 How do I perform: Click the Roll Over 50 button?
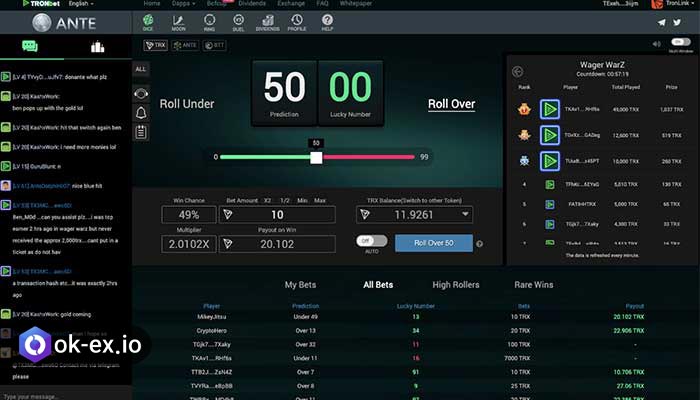434,243
